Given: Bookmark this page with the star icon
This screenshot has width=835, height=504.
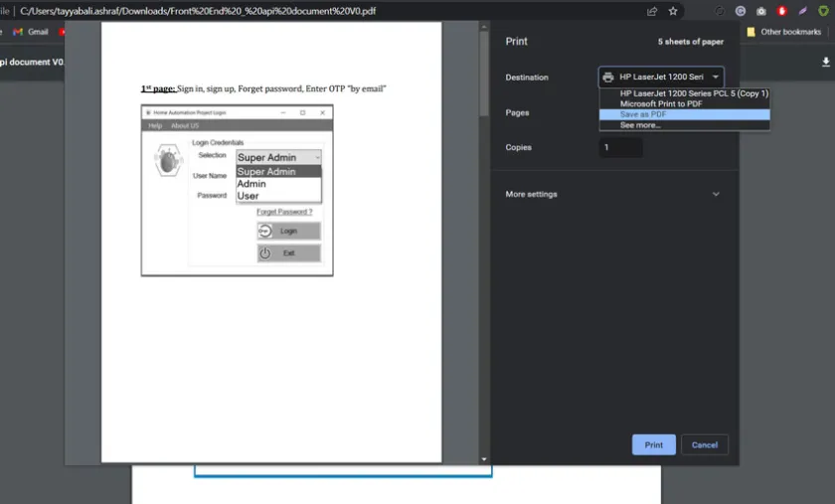Looking at the screenshot, I should tap(673, 11).
